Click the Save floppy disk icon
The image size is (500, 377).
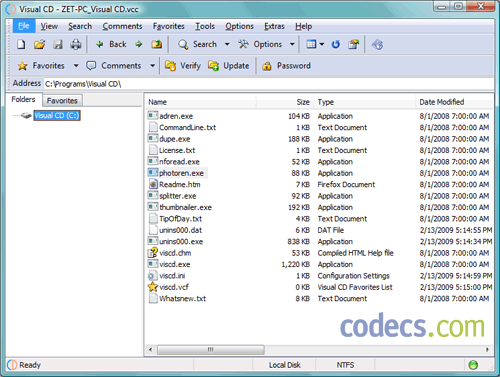click(58, 44)
